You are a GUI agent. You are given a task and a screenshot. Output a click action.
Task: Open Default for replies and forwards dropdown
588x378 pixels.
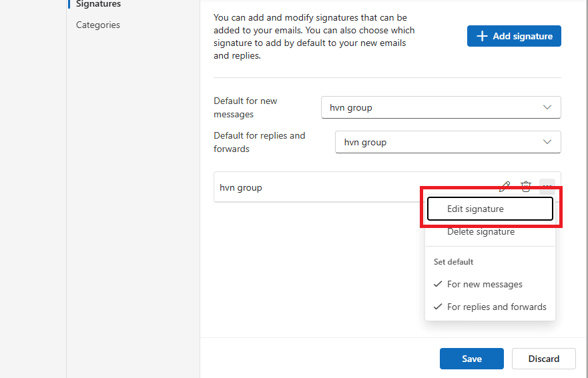(448, 142)
